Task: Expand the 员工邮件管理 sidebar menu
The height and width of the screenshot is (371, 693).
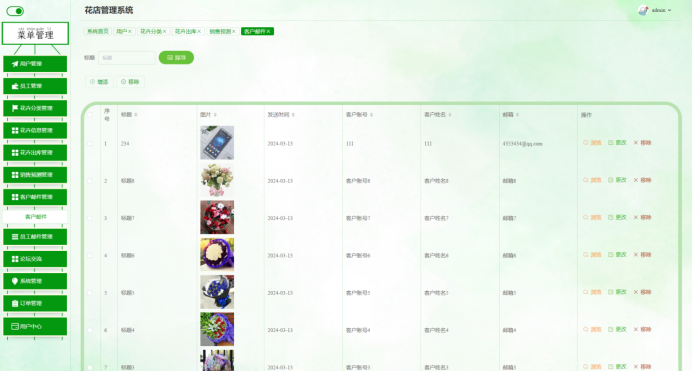Action: pos(35,237)
